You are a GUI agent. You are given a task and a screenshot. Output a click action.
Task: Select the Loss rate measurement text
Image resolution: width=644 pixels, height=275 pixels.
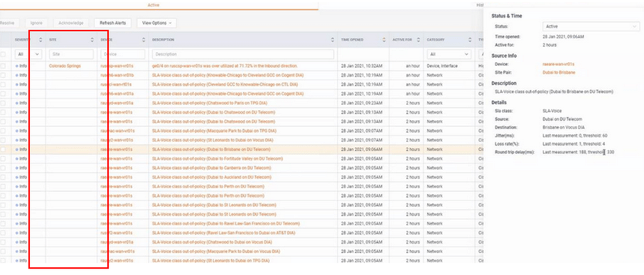[x=574, y=144]
